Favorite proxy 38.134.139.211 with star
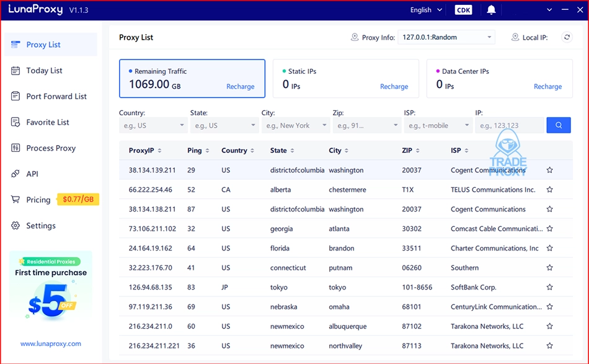589x364 pixels. (549, 170)
